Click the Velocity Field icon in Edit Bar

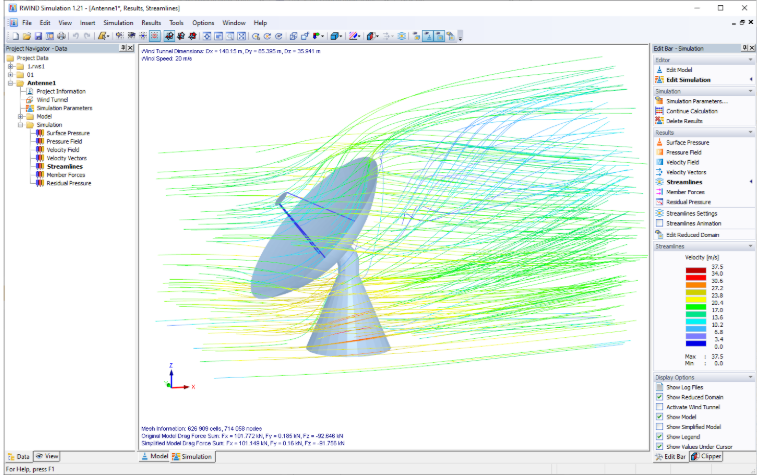[659, 162]
